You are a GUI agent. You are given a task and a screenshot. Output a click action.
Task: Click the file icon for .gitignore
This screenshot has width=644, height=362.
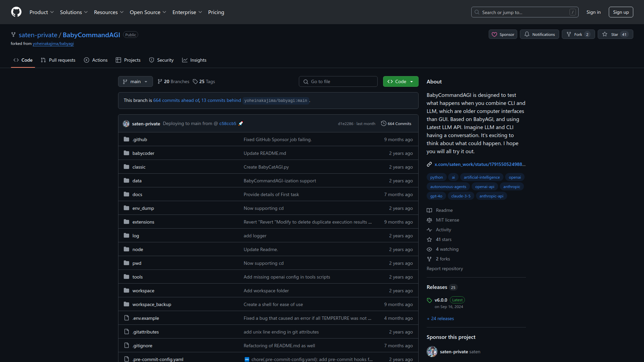coord(126,346)
